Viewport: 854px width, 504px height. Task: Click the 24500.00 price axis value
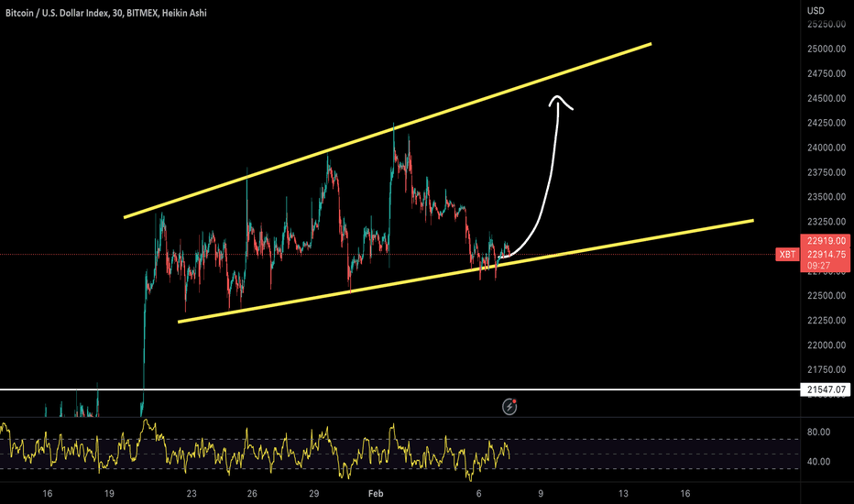click(827, 99)
